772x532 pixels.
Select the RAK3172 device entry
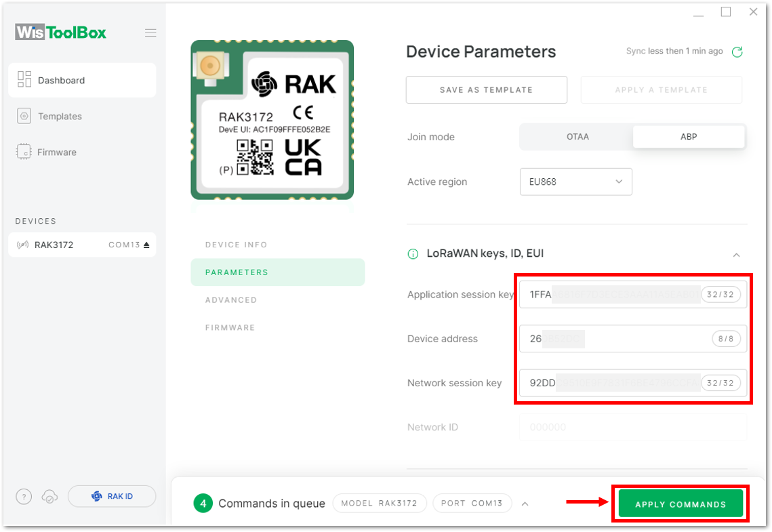[82, 245]
